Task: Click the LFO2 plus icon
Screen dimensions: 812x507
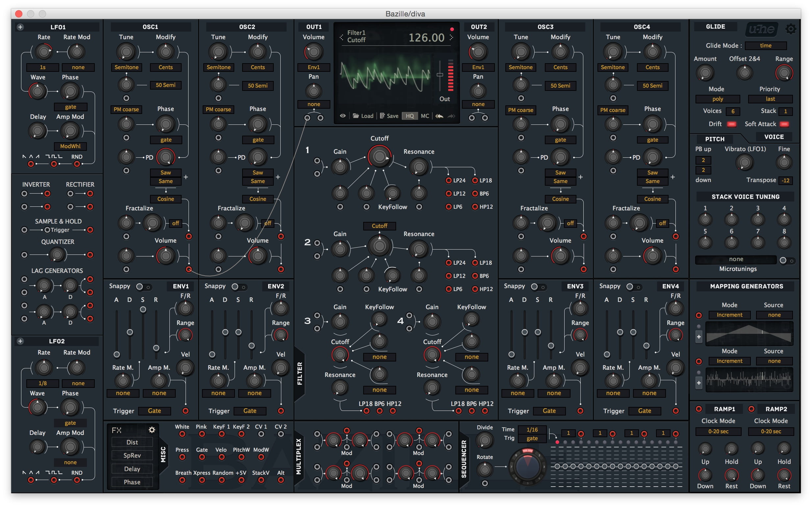Action: tap(20, 341)
